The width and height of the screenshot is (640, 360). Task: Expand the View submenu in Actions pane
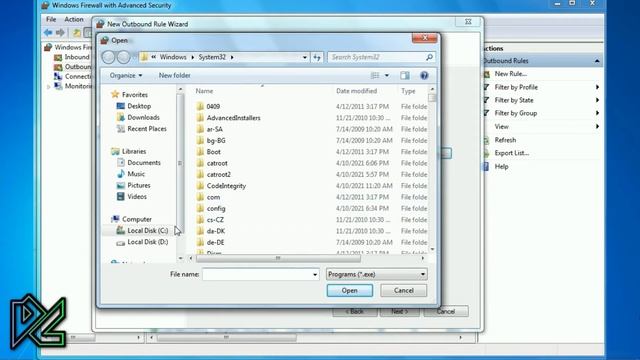click(x=597, y=127)
